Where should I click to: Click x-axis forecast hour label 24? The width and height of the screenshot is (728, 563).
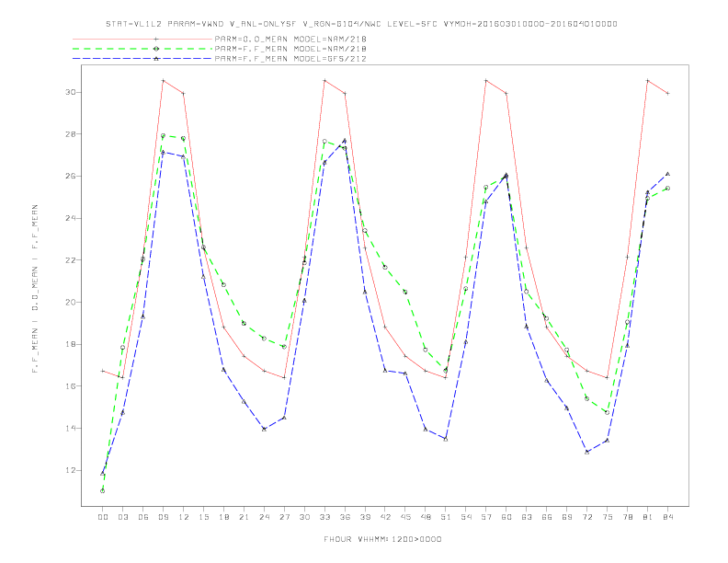pos(264,517)
